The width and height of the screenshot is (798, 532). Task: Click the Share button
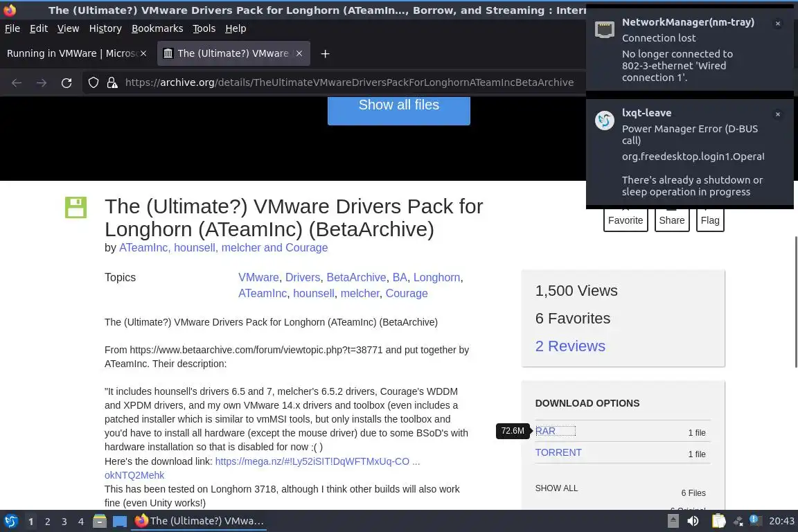tap(672, 220)
